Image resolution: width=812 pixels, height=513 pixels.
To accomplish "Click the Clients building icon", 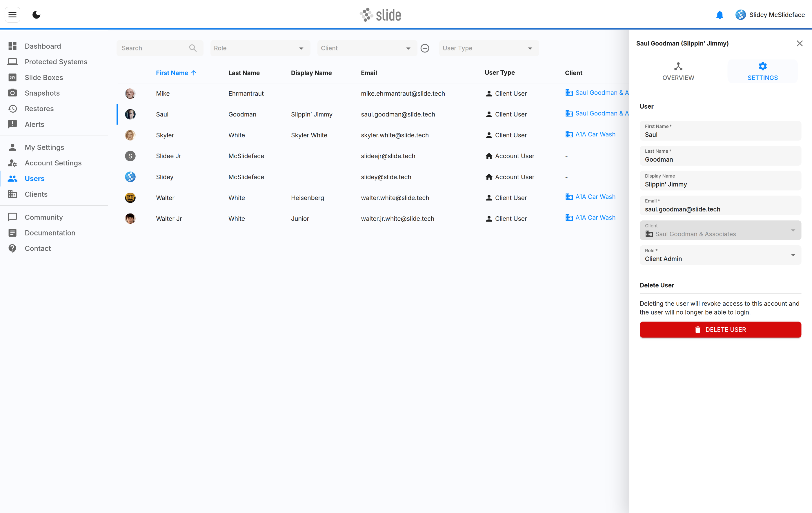I will tap(12, 194).
